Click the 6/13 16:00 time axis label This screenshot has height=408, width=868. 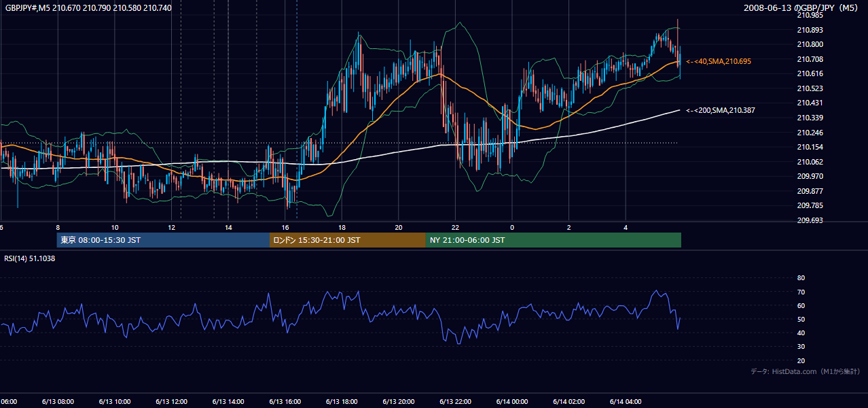click(x=285, y=401)
